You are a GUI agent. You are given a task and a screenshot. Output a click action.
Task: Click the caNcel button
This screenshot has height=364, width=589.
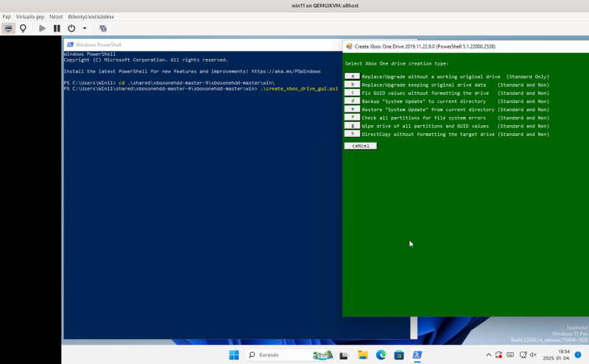point(360,146)
